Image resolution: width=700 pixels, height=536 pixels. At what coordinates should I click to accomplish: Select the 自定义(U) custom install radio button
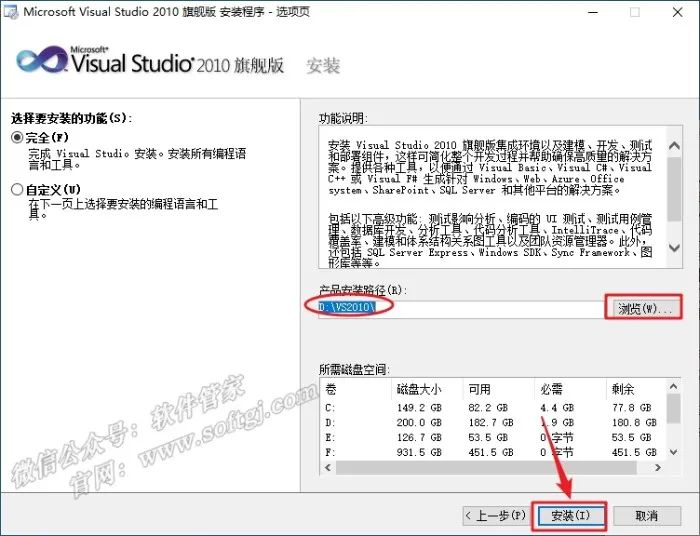coord(17,189)
